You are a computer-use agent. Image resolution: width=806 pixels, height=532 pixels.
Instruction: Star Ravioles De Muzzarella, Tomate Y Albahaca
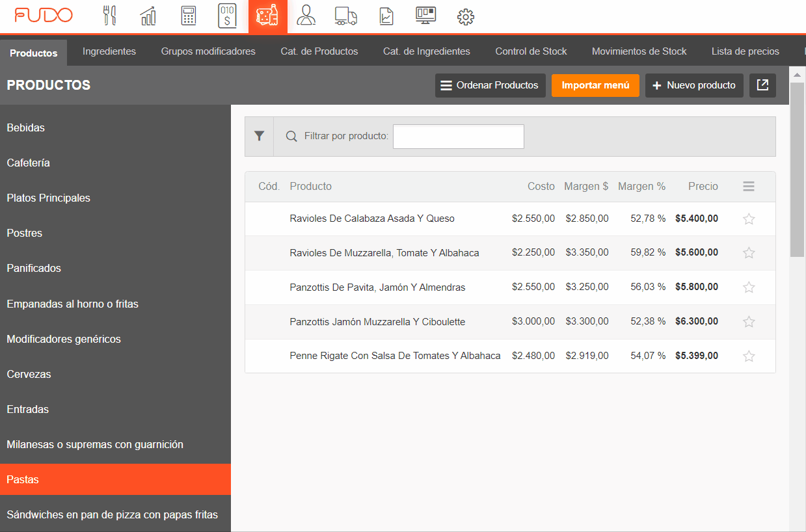coord(749,253)
